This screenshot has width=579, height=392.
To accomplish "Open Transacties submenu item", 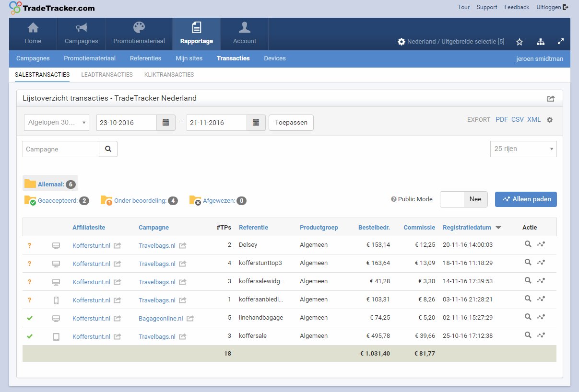I will click(233, 58).
